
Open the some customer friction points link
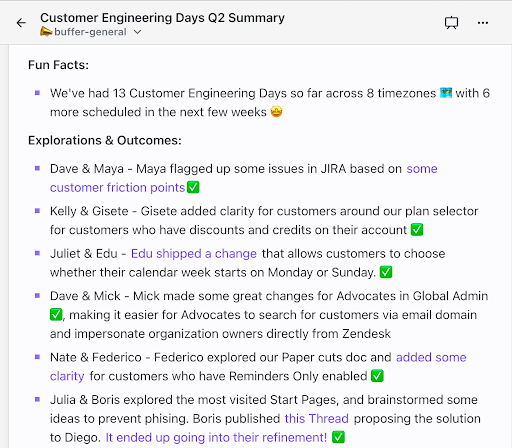(x=243, y=178)
